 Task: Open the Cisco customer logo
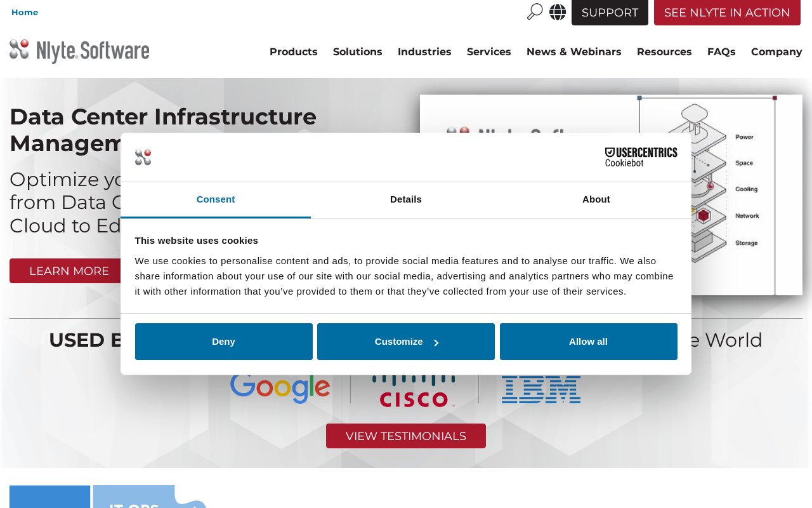[x=414, y=392]
